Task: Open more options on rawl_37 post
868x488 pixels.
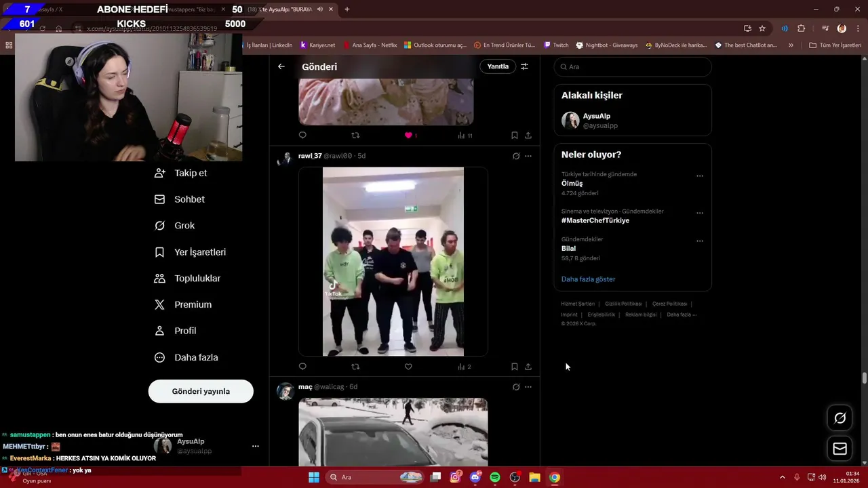Action: pyautogui.click(x=528, y=156)
